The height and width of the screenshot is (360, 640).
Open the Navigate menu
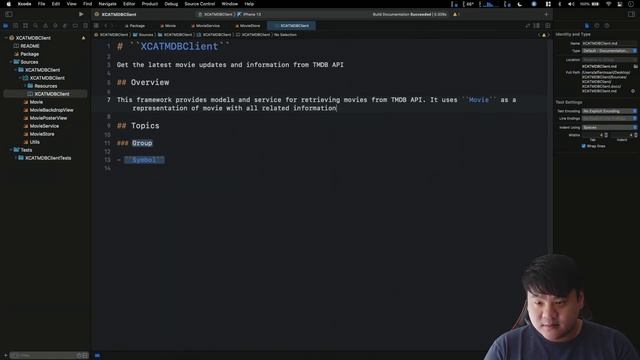pyautogui.click(x=107, y=4)
